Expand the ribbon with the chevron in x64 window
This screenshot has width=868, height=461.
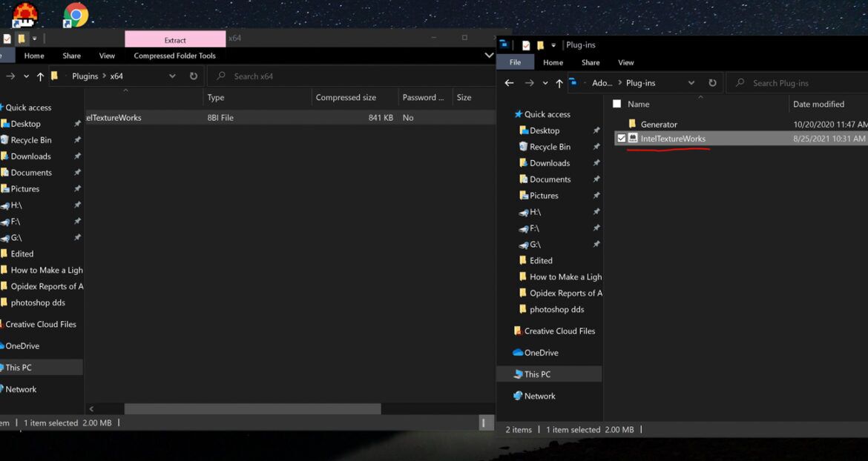coord(487,55)
